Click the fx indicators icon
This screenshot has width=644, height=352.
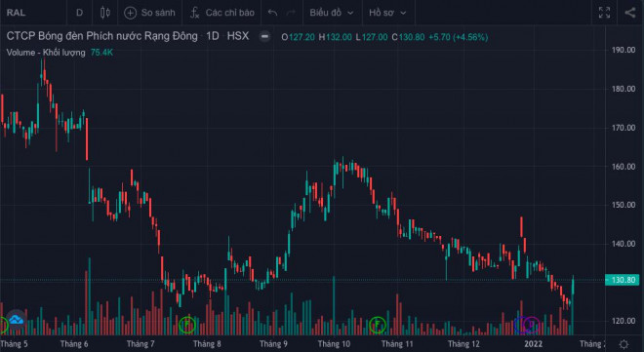(195, 13)
